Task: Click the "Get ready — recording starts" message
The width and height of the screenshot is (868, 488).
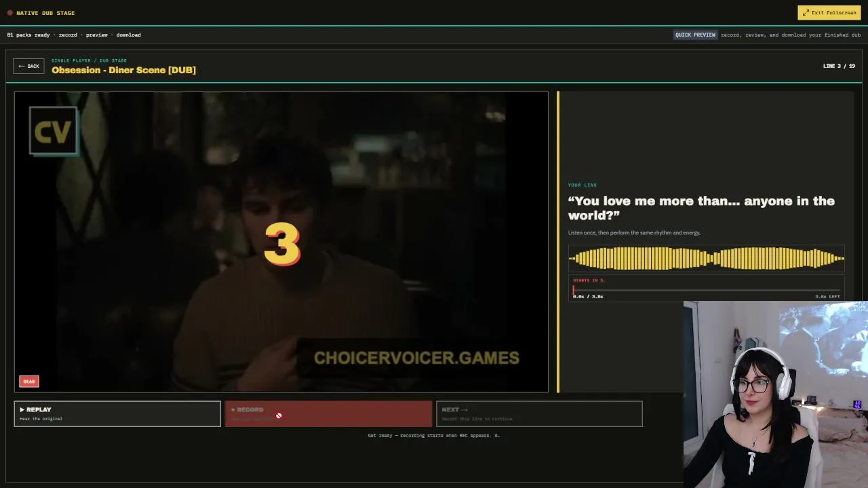Action: (434, 435)
